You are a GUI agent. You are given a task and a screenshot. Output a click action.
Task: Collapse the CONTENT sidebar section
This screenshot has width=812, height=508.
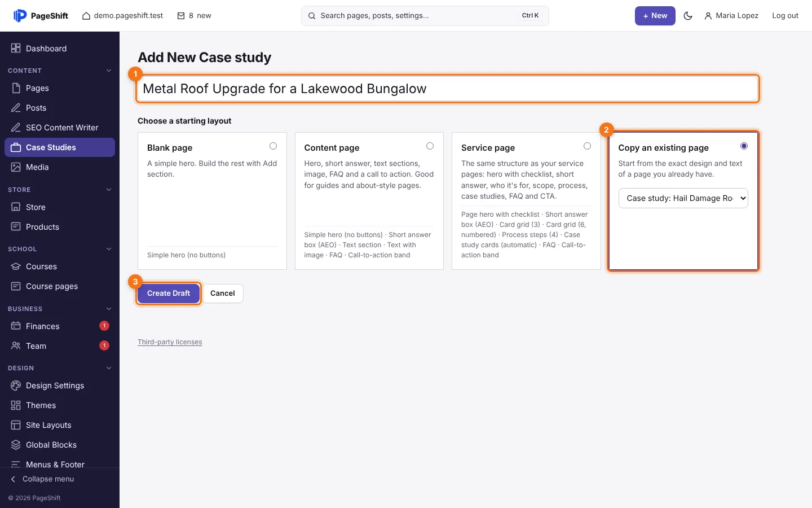(109, 71)
